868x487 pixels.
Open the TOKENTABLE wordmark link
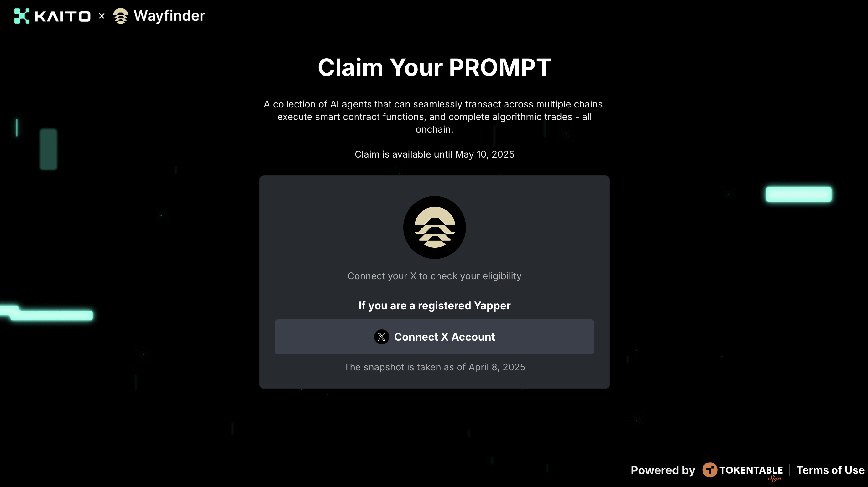pos(751,469)
